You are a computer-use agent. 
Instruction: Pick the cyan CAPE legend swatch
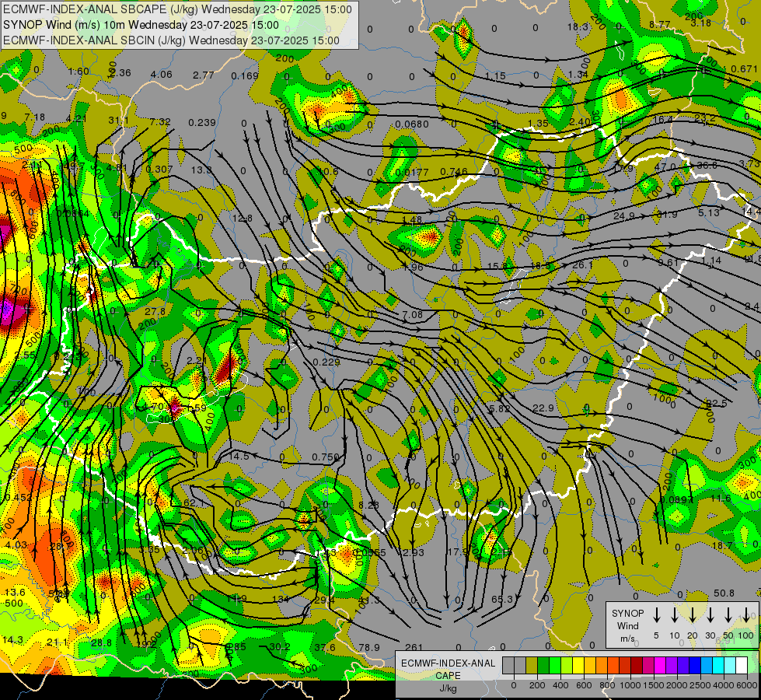(x=717, y=666)
